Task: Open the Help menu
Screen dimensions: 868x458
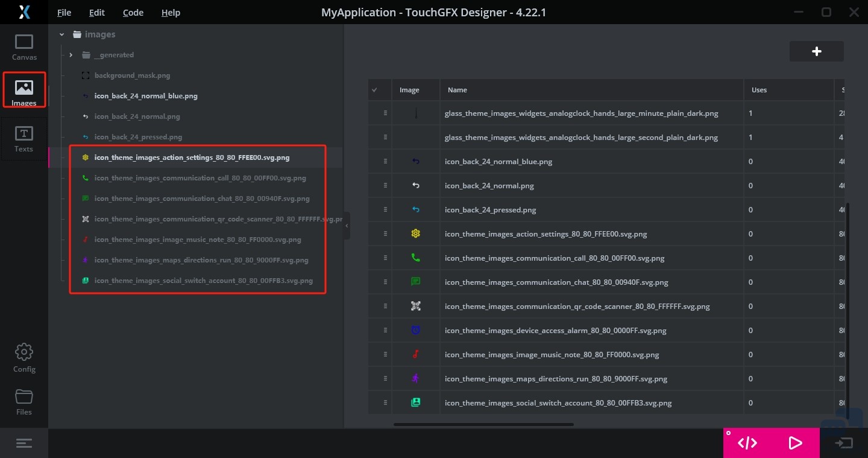Action: (171, 13)
